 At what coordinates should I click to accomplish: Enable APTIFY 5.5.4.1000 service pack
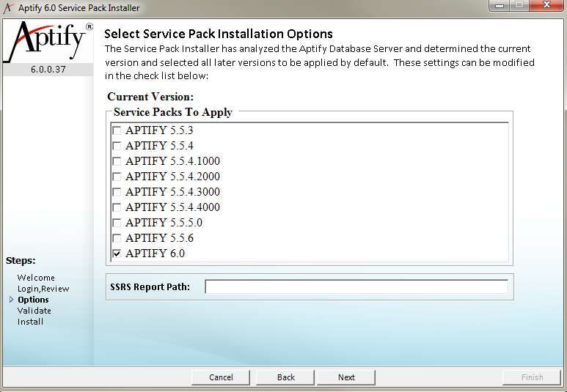(x=117, y=161)
